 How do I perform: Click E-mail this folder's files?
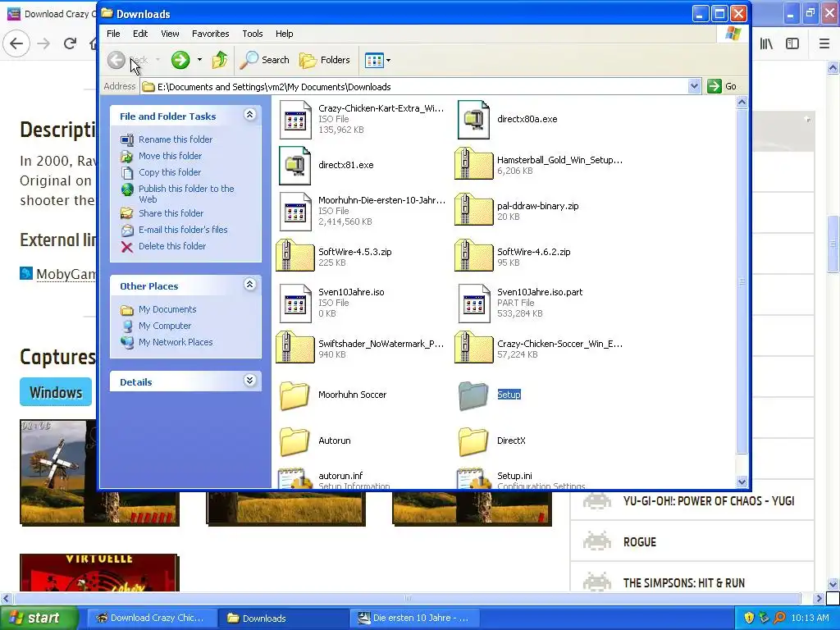[183, 230]
